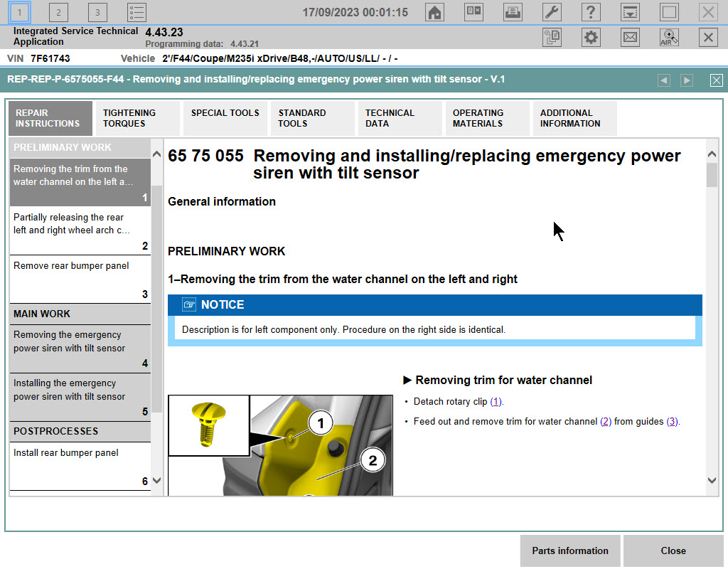Image resolution: width=728 pixels, height=569 pixels.
Task: Open the Help question mark icon
Action: coord(591,12)
